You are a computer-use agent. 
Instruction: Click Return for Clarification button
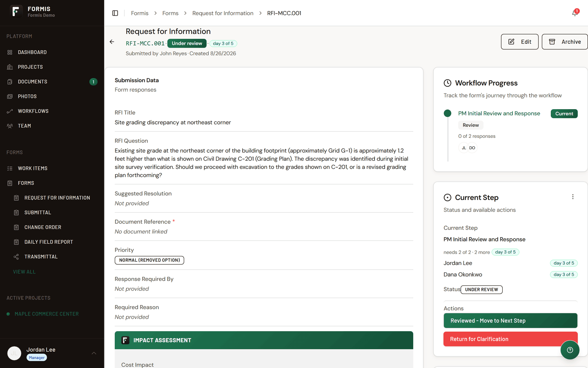pos(510,339)
